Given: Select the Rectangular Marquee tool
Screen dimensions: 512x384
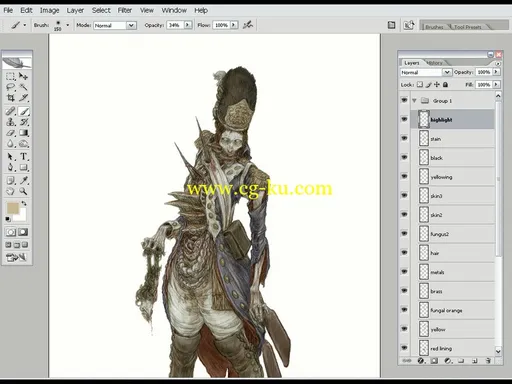Looking at the screenshot, I should [x=10, y=77].
